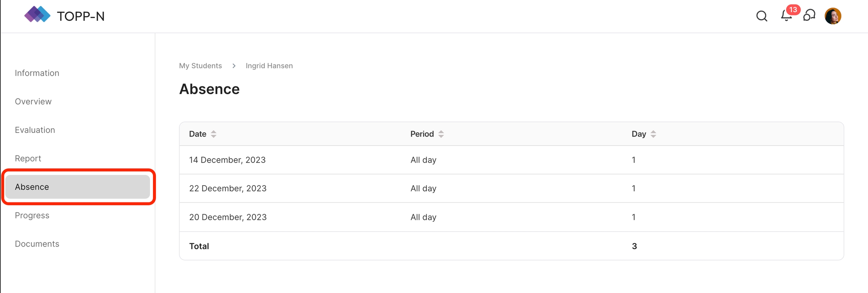Go to Information sidebar item
The width and height of the screenshot is (868, 293).
click(x=37, y=73)
